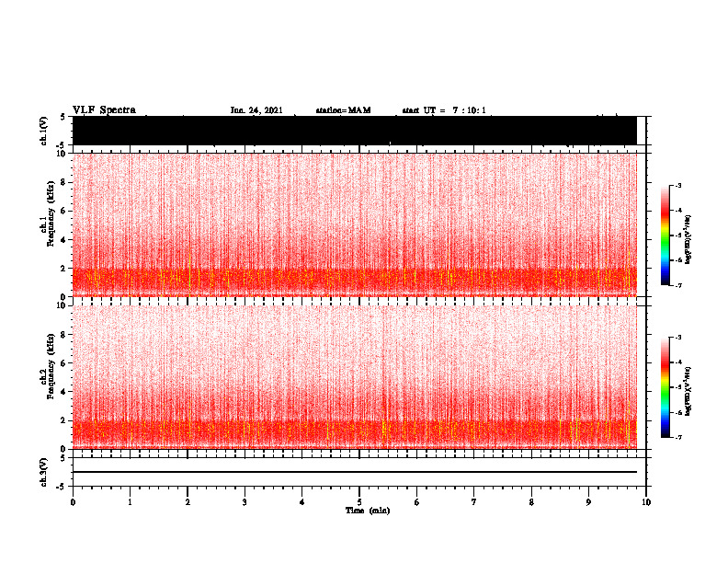
Task: Click time axis tick label "8"
Action: pyautogui.click(x=531, y=502)
